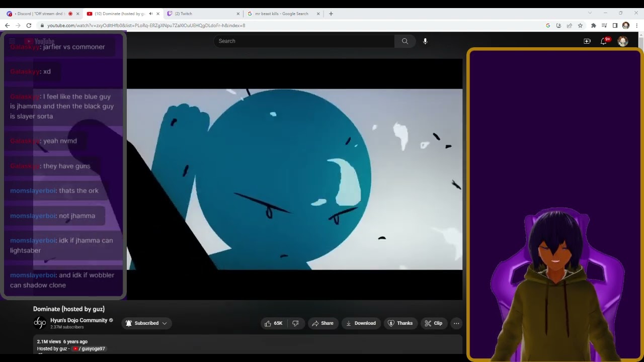644x362 pixels.
Task: Click Hyun's Dojo channel logo
Action: pyautogui.click(x=40, y=323)
